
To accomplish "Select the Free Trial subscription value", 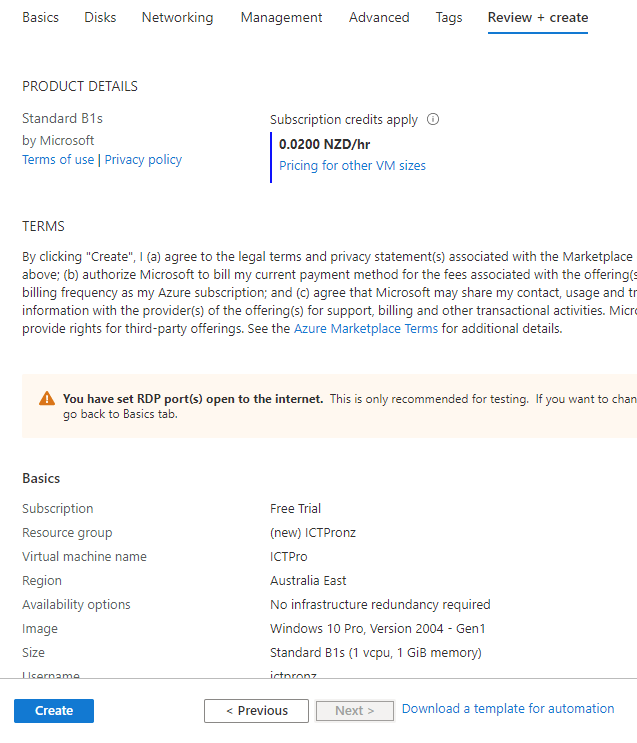I will click(x=295, y=508).
